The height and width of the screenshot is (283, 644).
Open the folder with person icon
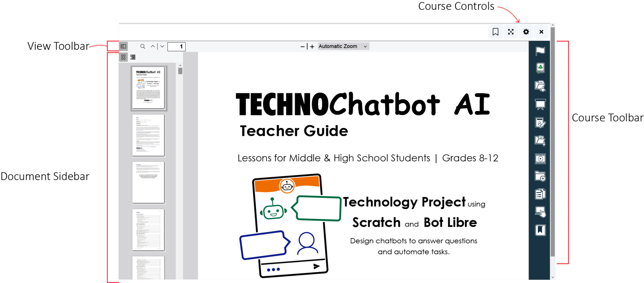[540, 86]
